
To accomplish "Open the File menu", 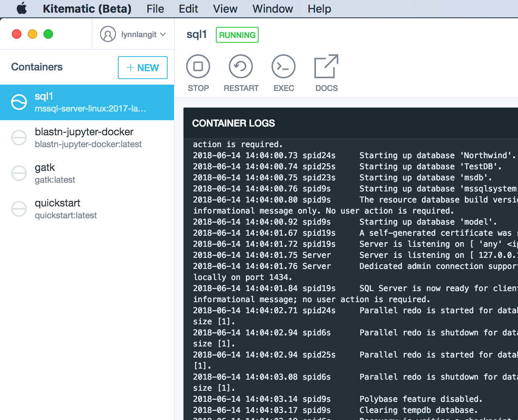I will (155, 9).
